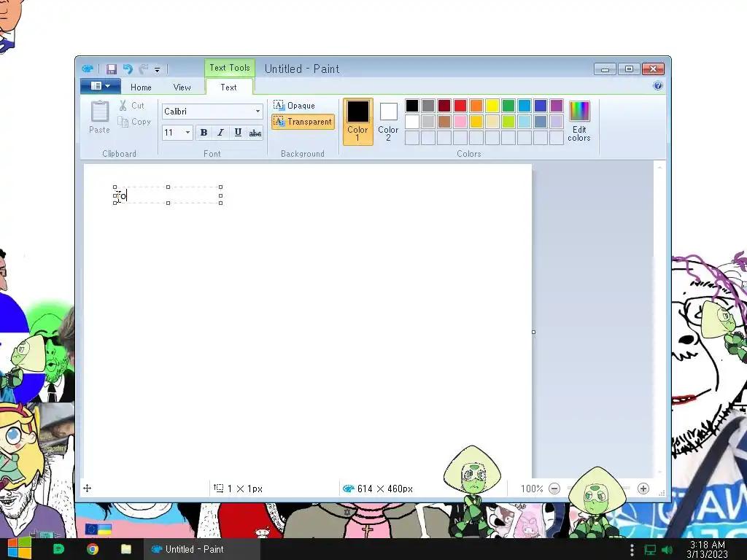Open Google Chrome from taskbar
The width and height of the screenshot is (747, 560).
93,549
